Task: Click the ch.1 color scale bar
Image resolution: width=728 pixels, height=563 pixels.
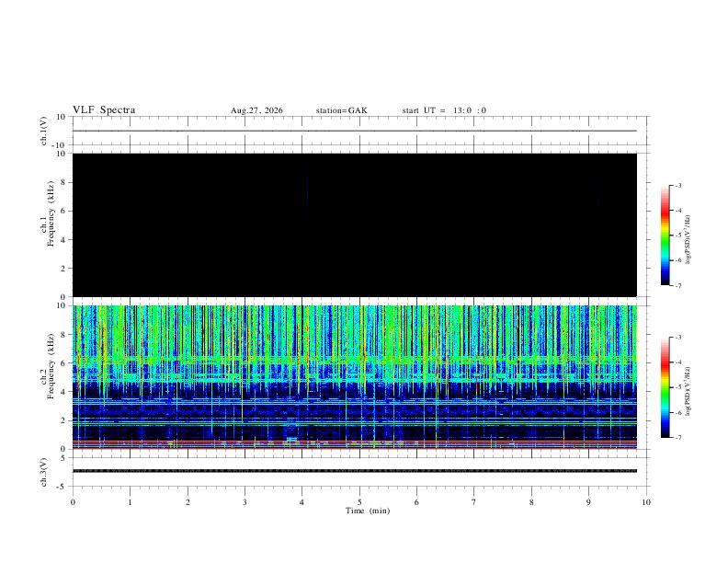Action: [665, 236]
